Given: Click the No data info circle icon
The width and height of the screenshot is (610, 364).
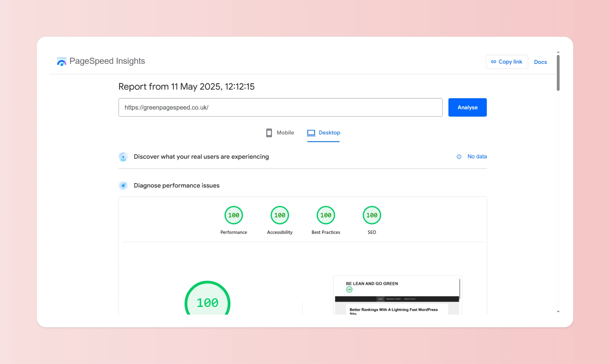Looking at the screenshot, I should coord(459,157).
